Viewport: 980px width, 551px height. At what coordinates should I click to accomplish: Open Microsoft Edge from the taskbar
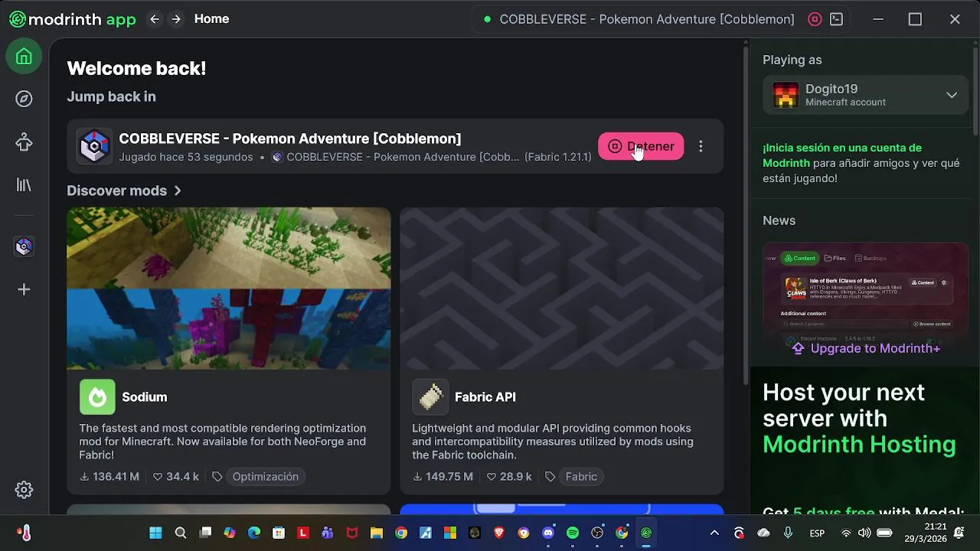click(x=253, y=533)
